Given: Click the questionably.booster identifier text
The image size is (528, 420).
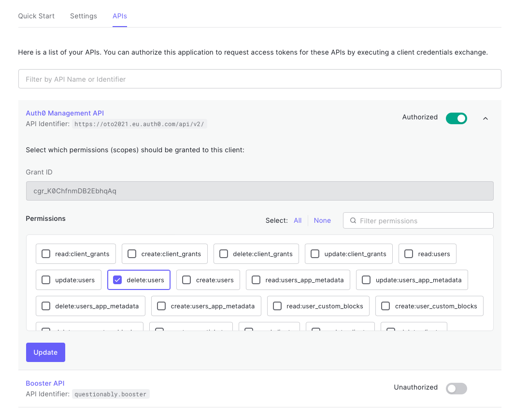Looking at the screenshot, I should (x=111, y=394).
